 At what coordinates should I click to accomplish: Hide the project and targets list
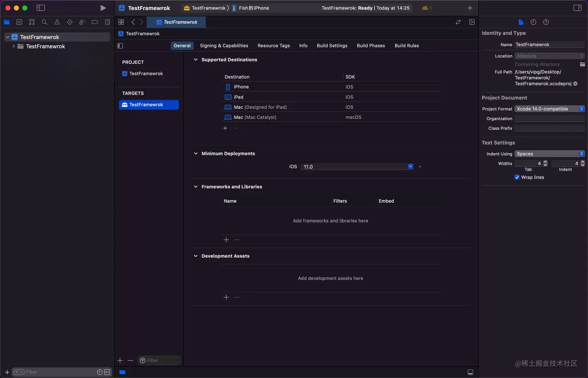coord(120,46)
